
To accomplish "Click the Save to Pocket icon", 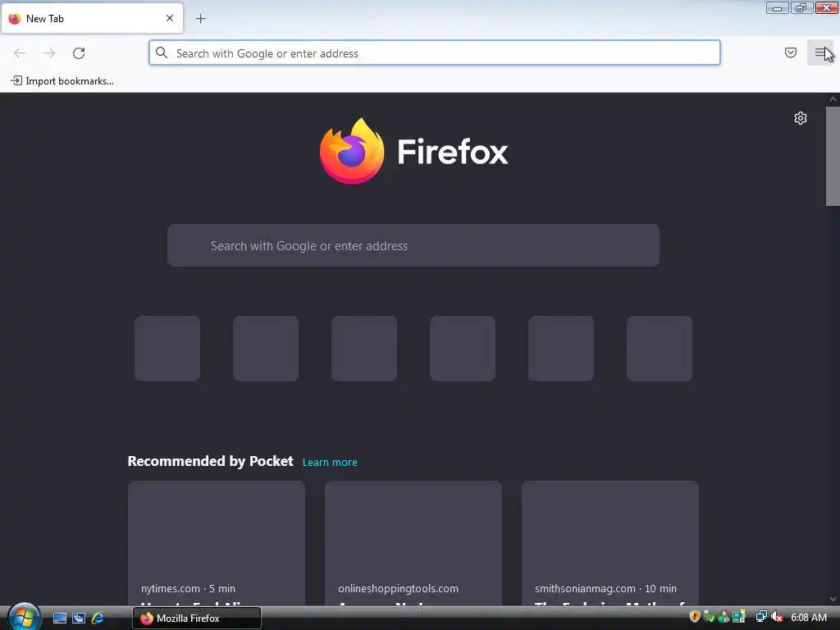I will pyautogui.click(x=790, y=52).
